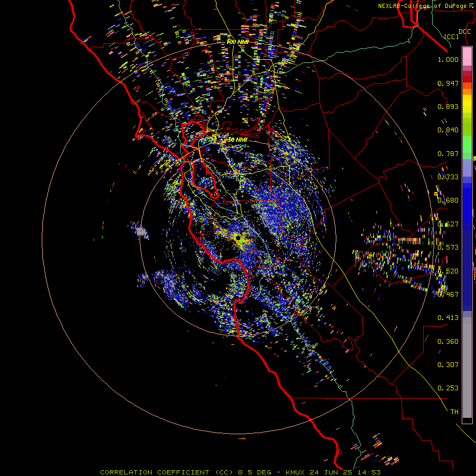Click the 0.467 legend label
Viewport: 476px width, 476px height.
click(448, 295)
